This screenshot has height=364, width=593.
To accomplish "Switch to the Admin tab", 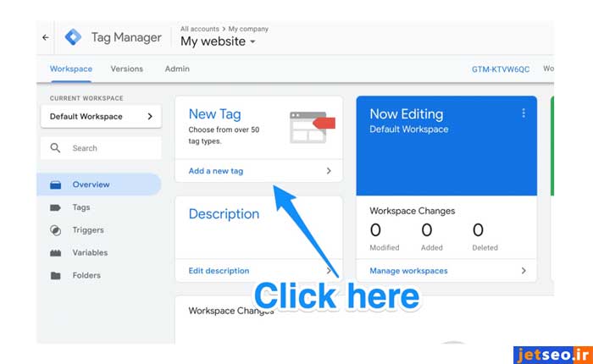I will tap(177, 69).
